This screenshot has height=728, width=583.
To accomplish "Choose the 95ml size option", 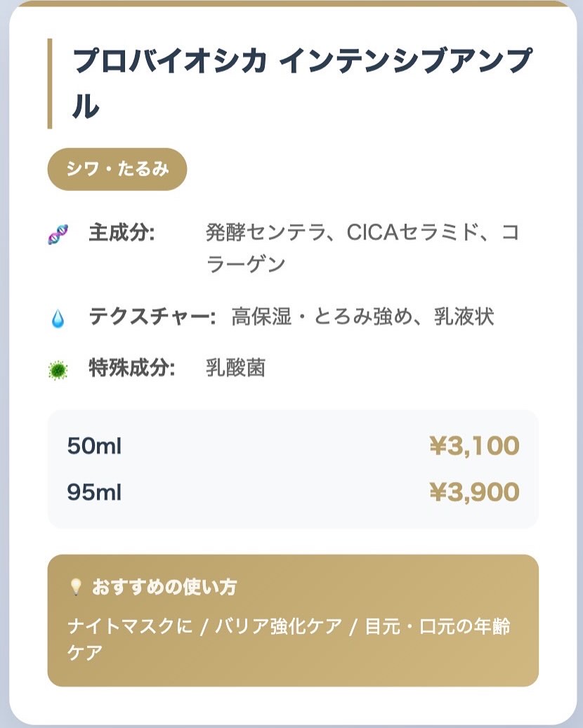I will click(94, 492).
